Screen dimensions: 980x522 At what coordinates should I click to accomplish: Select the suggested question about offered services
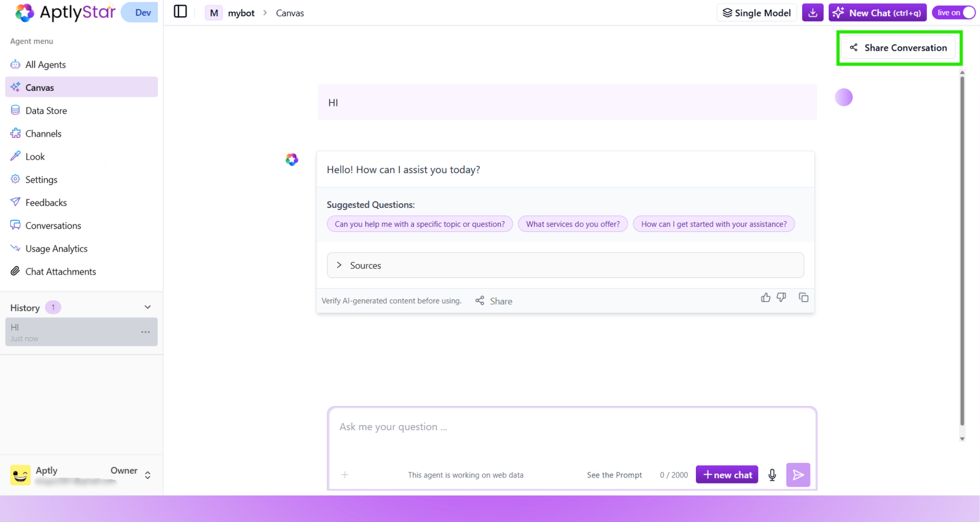(572, 224)
